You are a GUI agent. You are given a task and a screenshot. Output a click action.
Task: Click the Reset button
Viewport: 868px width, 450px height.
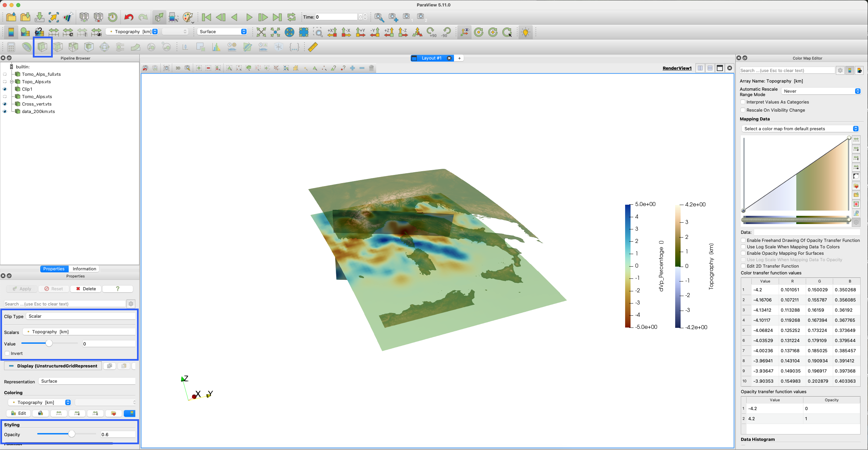[x=54, y=289]
